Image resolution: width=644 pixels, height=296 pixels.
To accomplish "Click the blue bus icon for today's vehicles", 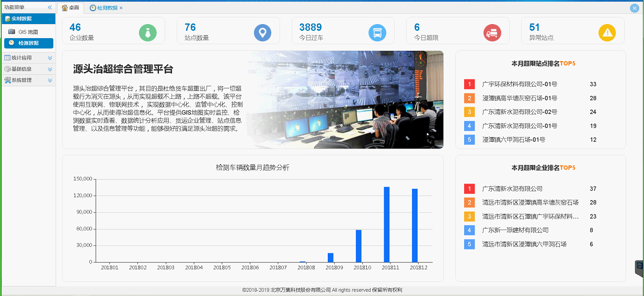I will point(377,32).
